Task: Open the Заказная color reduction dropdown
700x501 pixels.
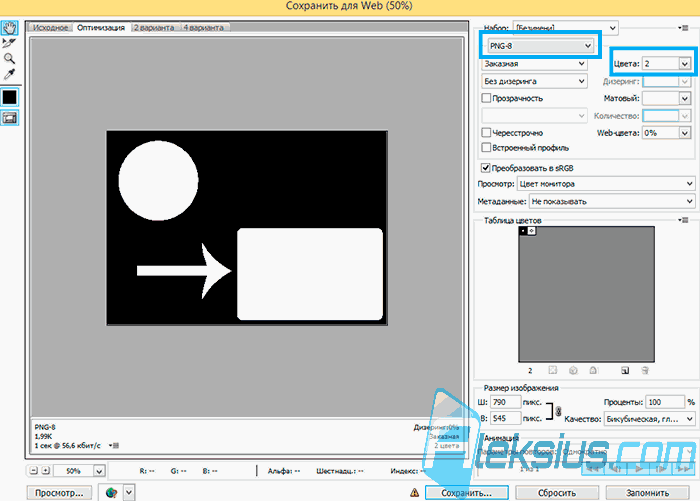Action: tap(534, 63)
